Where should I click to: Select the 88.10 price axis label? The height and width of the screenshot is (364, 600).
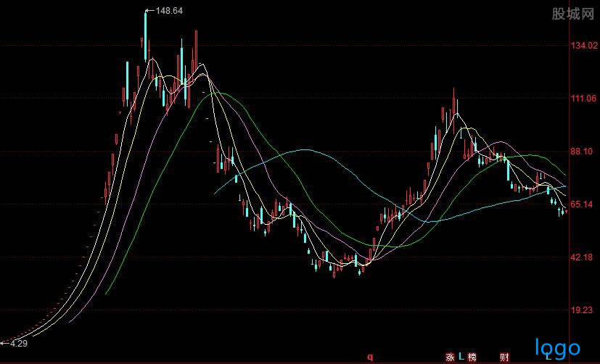click(582, 152)
